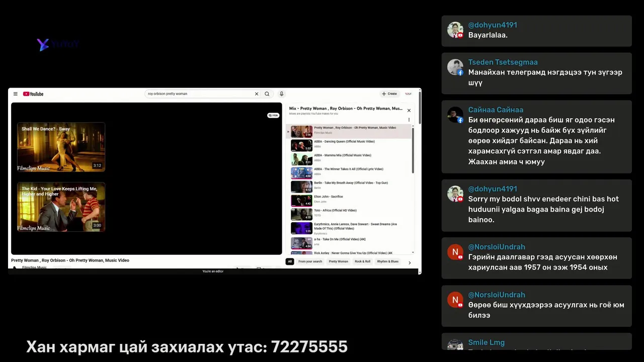Open 'The Kid - Your Love Keeps Lifting Me' card
This screenshot has width=644, height=362.
tap(61, 207)
